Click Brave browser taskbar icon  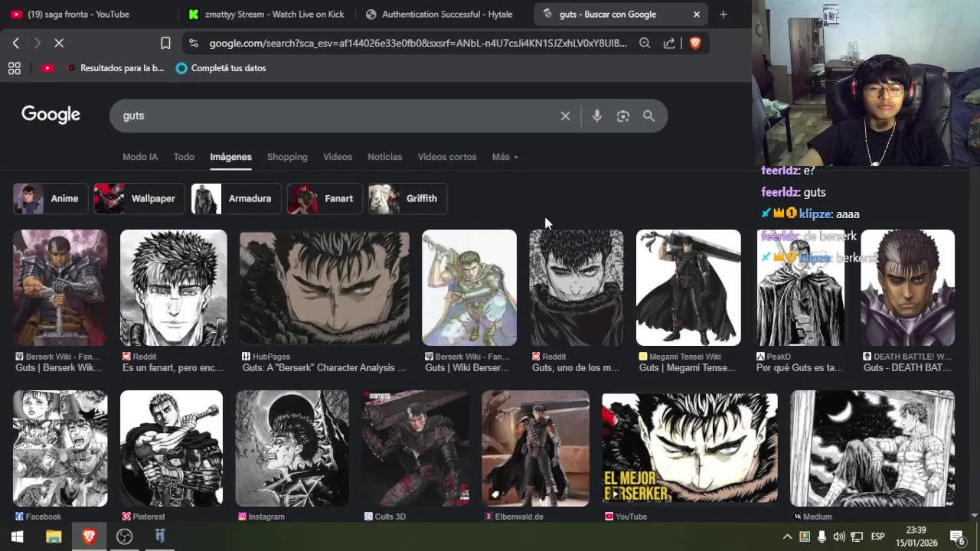click(x=89, y=536)
